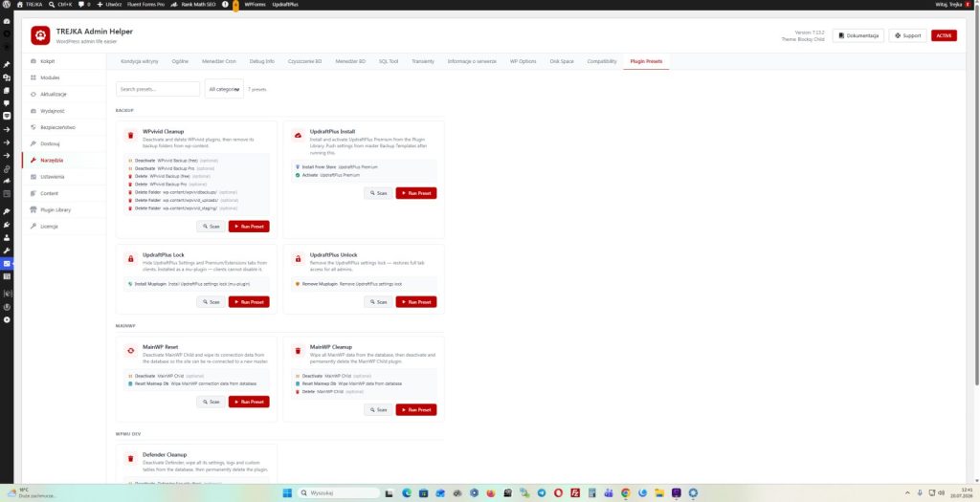Open Dostosuj in helper sidebar

[64, 143]
